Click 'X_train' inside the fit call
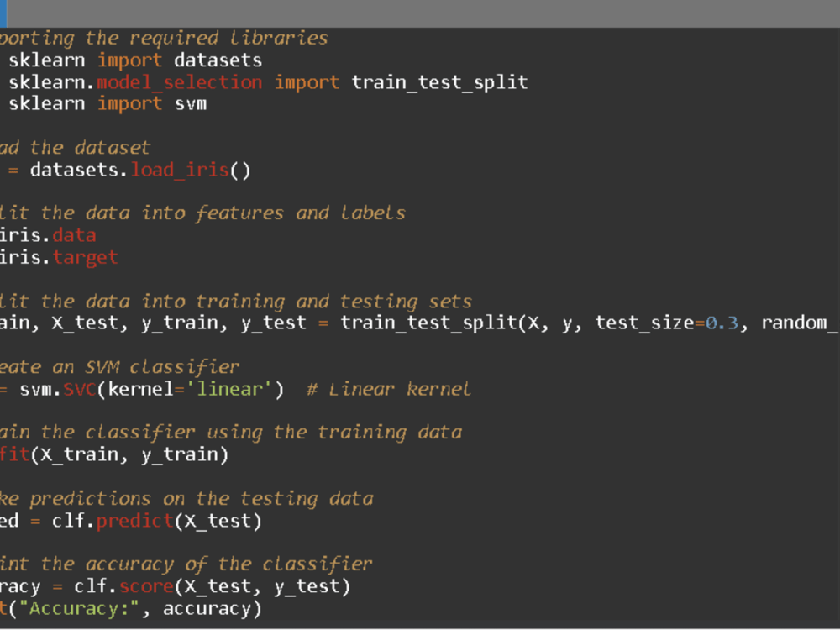The height and width of the screenshot is (630, 840). coord(79,454)
